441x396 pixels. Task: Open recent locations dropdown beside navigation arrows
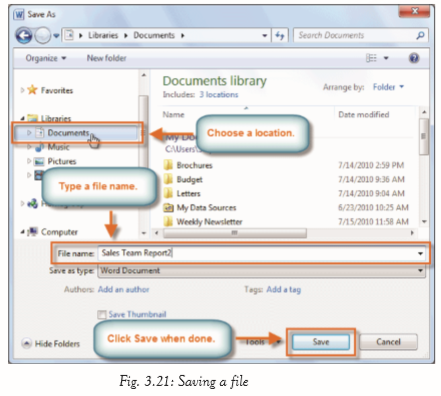pyautogui.click(x=56, y=36)
